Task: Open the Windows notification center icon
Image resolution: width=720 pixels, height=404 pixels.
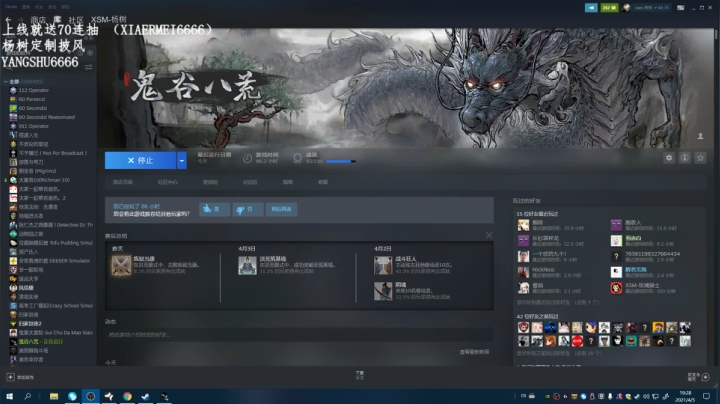Action: click(706, 396)
